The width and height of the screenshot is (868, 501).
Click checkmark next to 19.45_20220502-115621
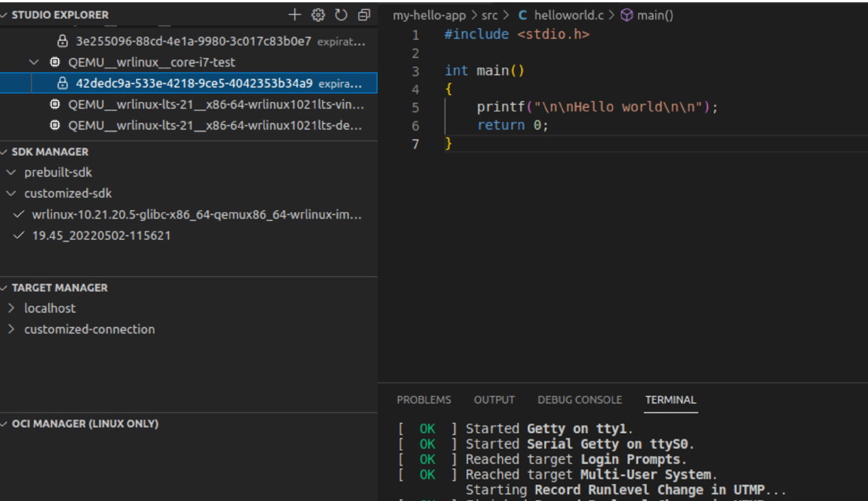19,236
